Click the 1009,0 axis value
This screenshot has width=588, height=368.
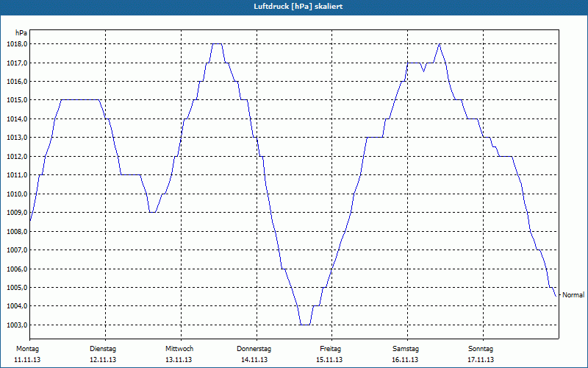pos(17,213)
